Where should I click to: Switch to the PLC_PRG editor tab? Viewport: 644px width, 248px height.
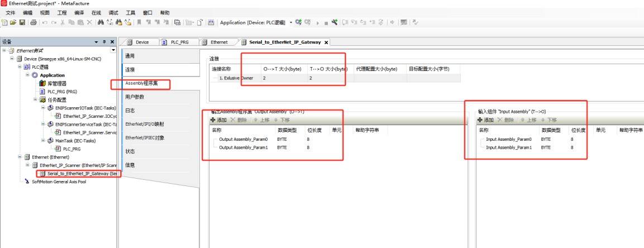[178, 42]
